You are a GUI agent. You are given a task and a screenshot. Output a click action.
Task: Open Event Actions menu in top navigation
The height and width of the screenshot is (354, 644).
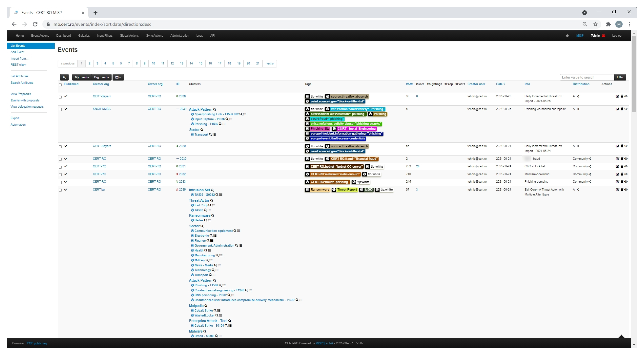(x=40, y=36)
